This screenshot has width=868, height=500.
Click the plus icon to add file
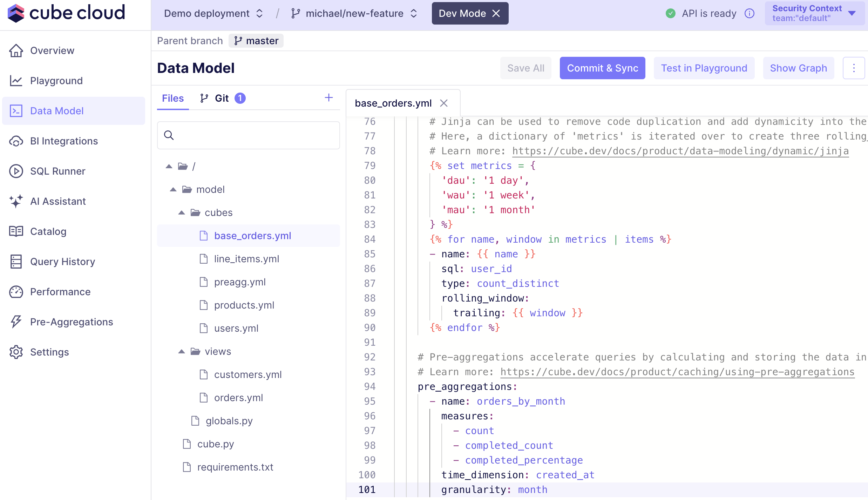pyautogui.click(x=328, y=98)
